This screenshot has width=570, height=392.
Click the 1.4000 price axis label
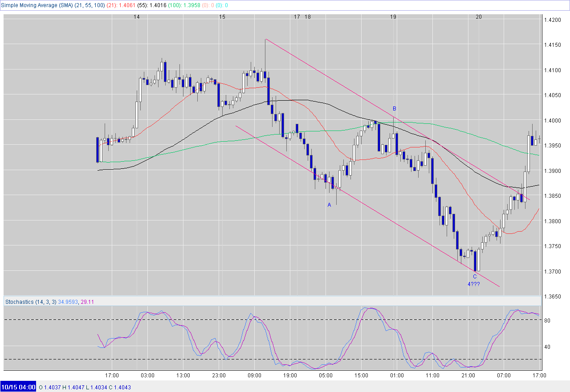click(552, 120)
